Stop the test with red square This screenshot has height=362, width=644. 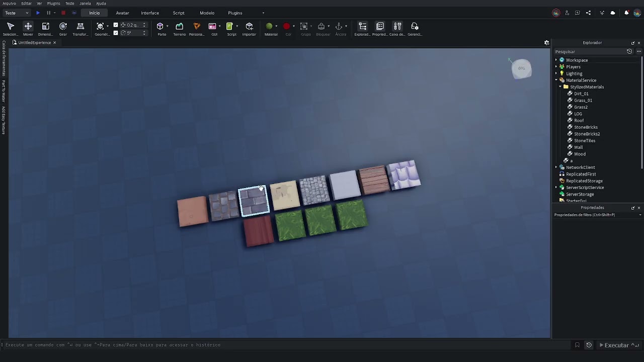[63, 13]
